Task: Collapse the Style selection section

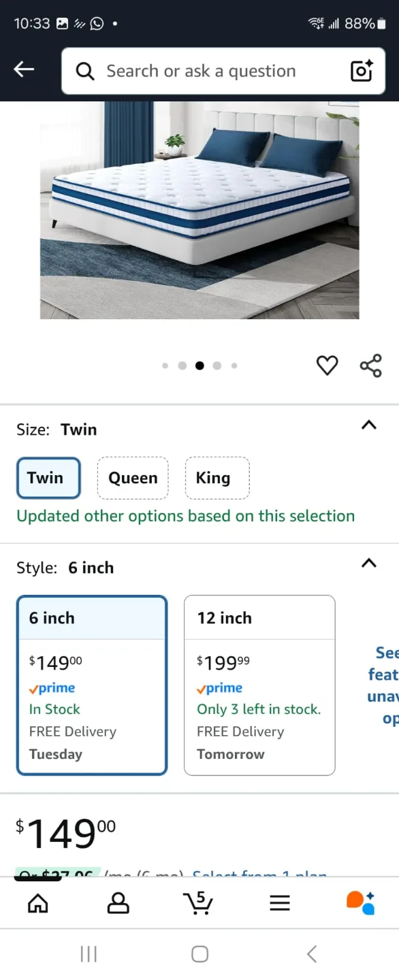Action: [368, 563]
